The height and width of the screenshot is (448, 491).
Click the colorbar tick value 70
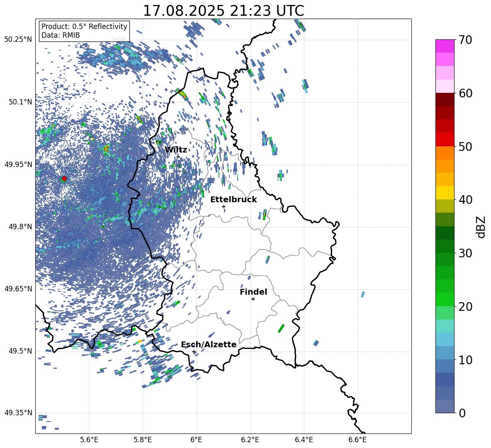(x=465, y=40)
